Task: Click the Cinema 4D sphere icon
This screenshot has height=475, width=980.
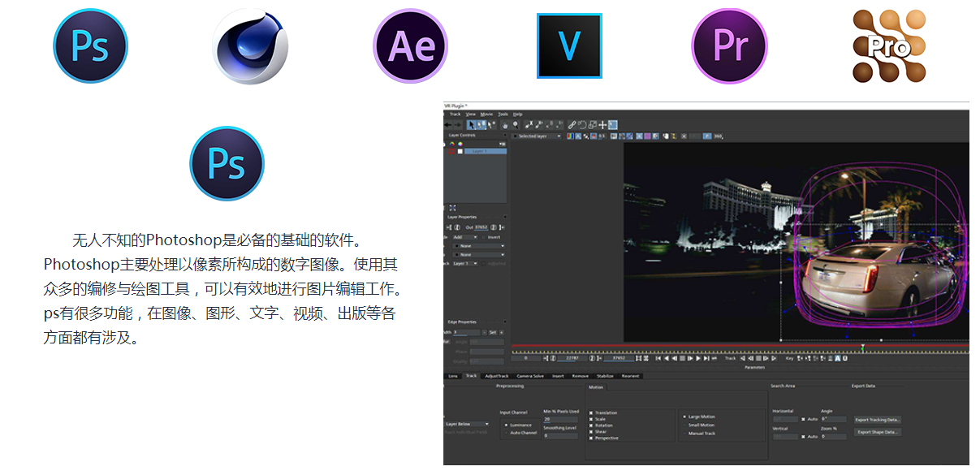Action: point(251,46)
